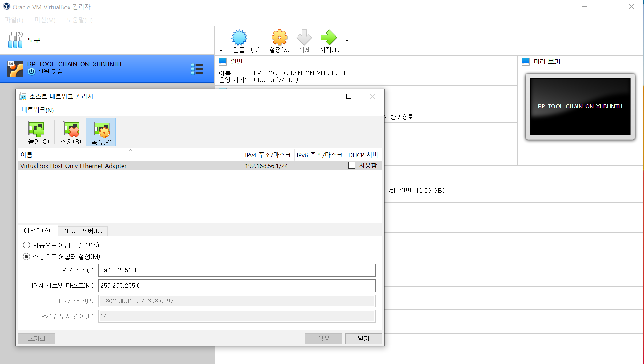This screenshot has width=644, height=364.
Task: Open Network (네트워크) menu
Action: coord(38,110)
